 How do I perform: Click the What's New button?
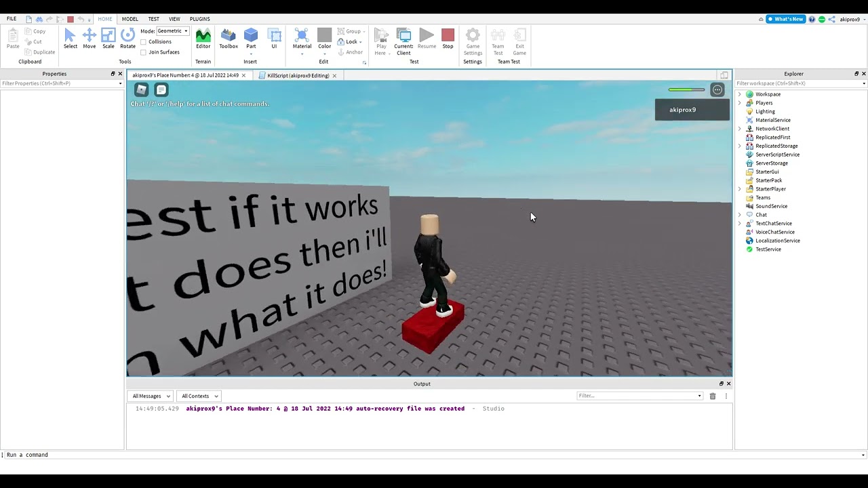(x=786, y=20)
